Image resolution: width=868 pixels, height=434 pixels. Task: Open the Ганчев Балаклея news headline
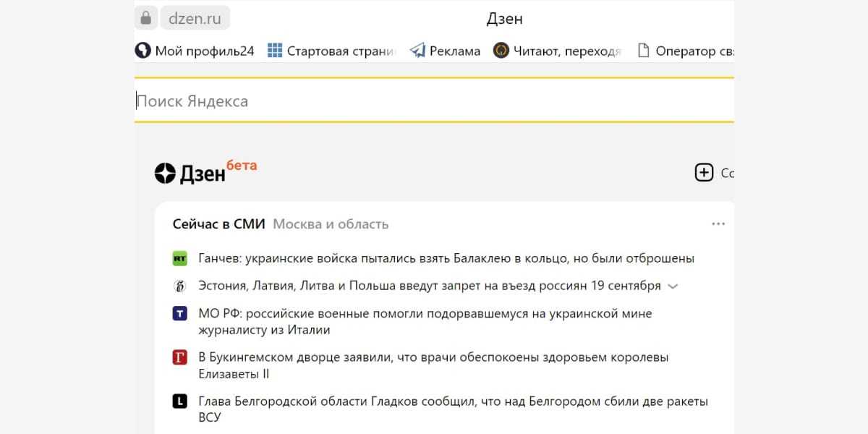pyautogui.click(x=446, y=258)
